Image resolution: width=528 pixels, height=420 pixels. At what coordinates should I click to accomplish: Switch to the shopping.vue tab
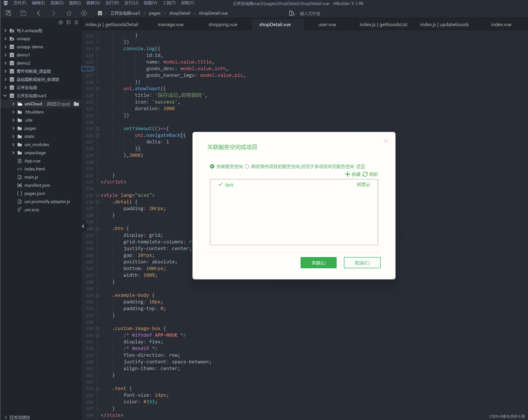point(223,24)
